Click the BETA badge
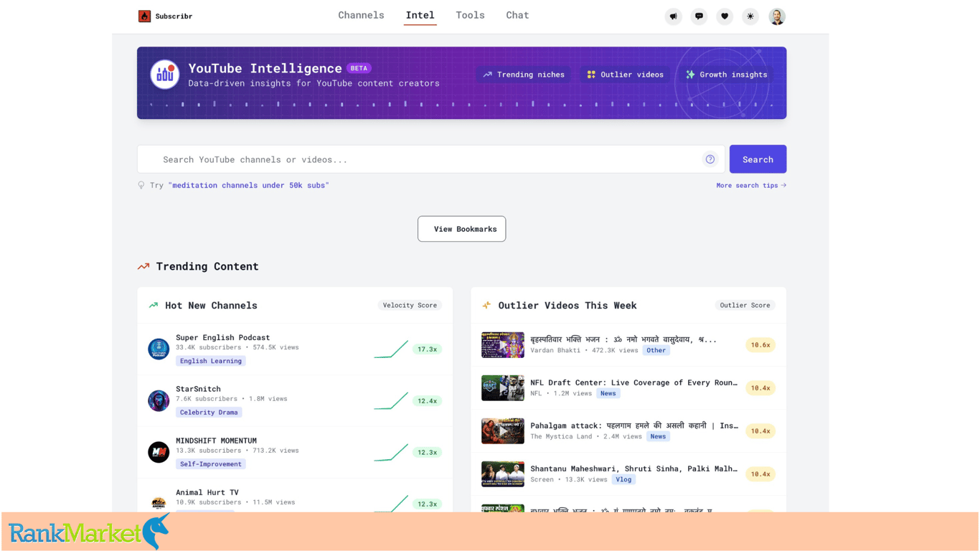 [359, 68]
